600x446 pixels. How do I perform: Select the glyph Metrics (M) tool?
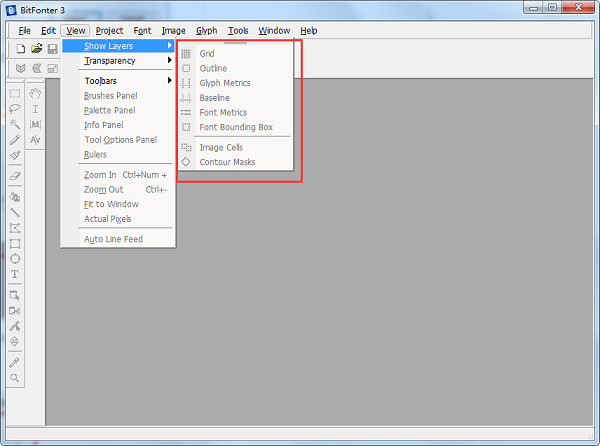[x=35, y=124]
